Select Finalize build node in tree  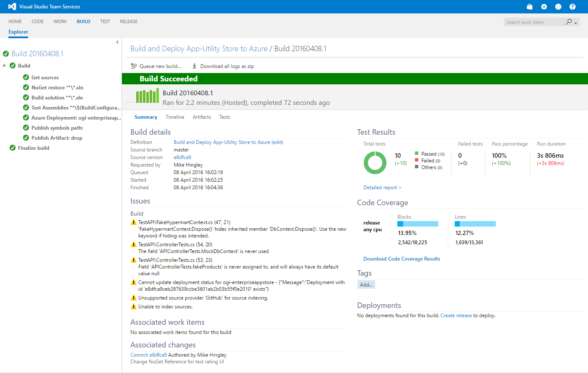(x=34, y=148)
